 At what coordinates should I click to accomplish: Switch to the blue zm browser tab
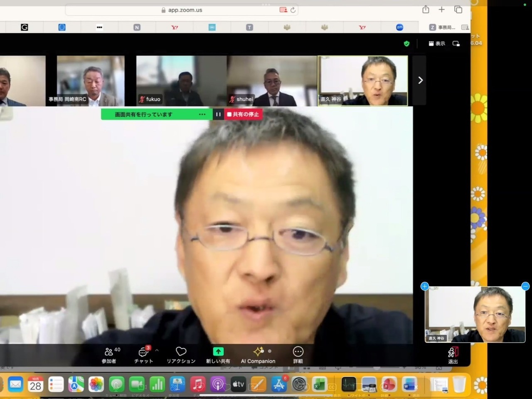(399, 27)
